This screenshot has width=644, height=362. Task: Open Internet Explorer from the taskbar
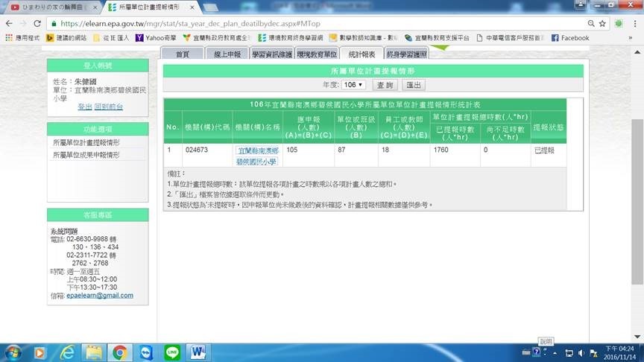68,351
